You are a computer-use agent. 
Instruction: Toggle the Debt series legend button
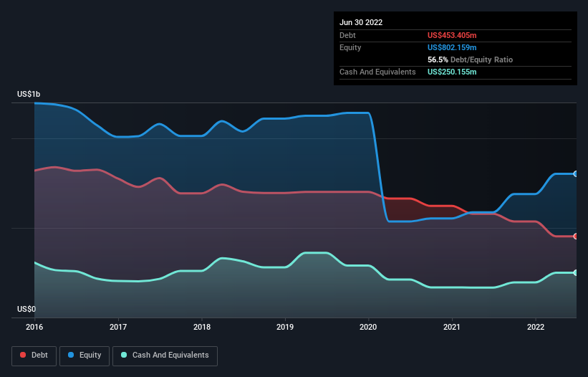tap(34, 355)
